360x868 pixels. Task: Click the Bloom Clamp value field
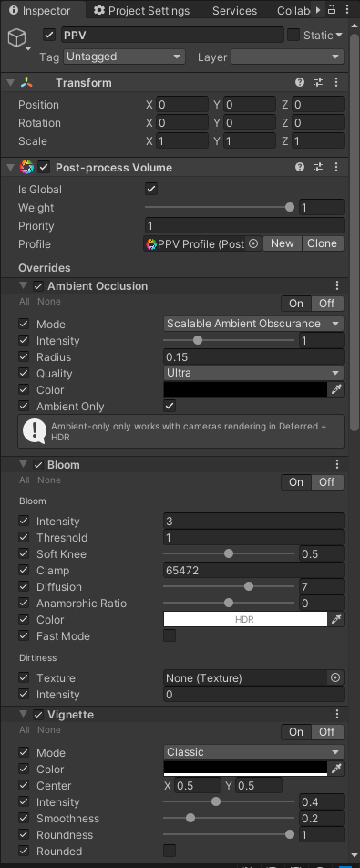point(253,570)
